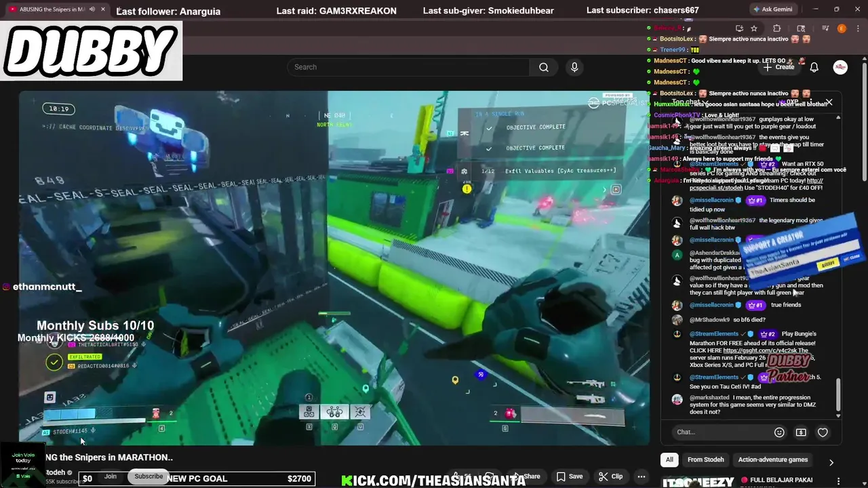Click the 'so bf6 died?' chat message
Viewport: 868px width, 488px height.
pyautogui.click(x=749, y=320)
